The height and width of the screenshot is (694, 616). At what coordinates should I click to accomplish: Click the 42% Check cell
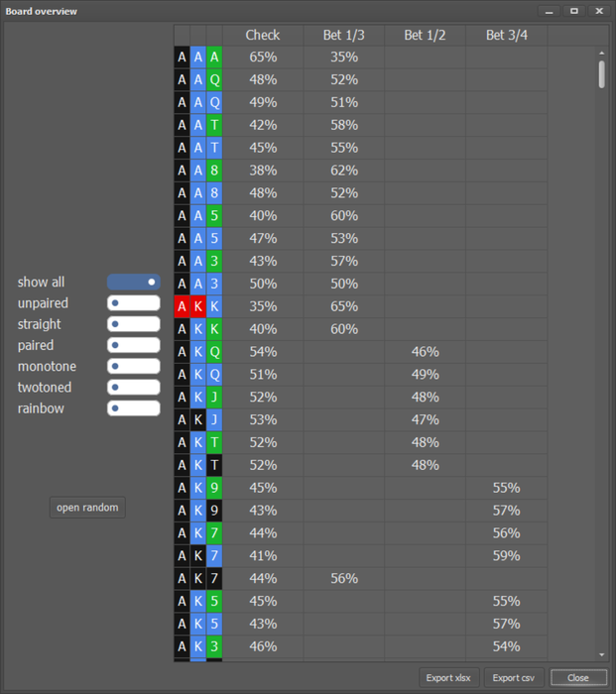point(263,125)
